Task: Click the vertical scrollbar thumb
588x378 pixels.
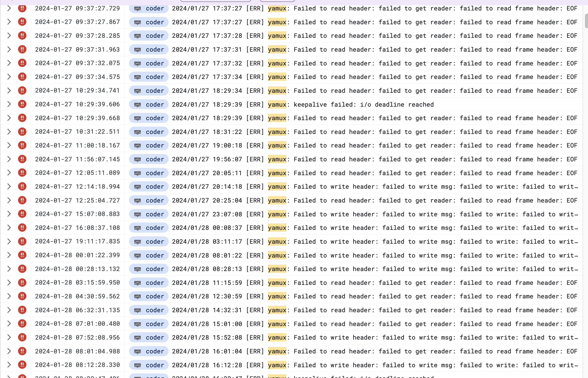Action: [x=586, y=21]
